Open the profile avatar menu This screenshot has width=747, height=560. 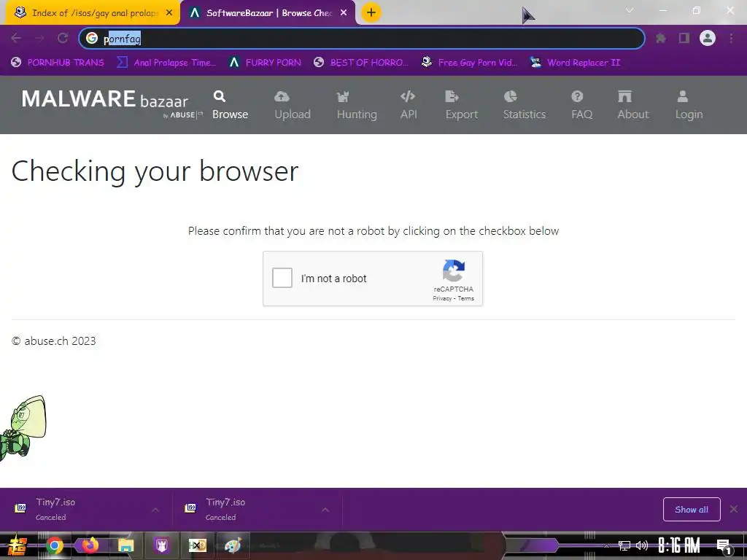tap(708, 38)
